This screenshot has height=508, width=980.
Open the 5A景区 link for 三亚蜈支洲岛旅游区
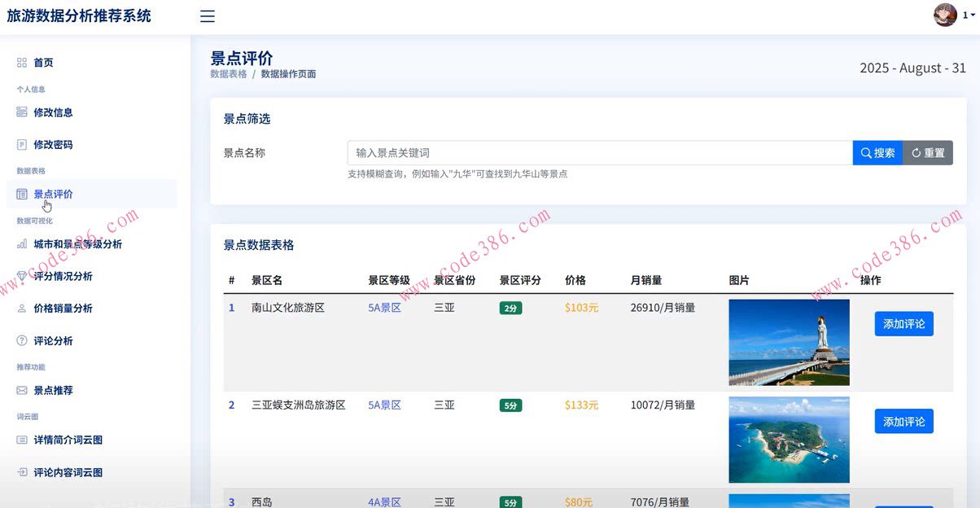(384, 405)
